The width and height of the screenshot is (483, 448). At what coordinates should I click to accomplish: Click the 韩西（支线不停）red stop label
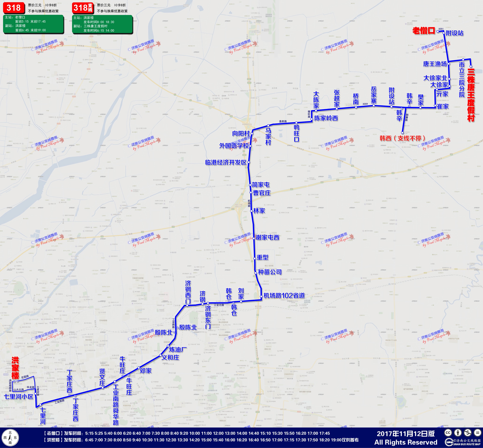402,138
